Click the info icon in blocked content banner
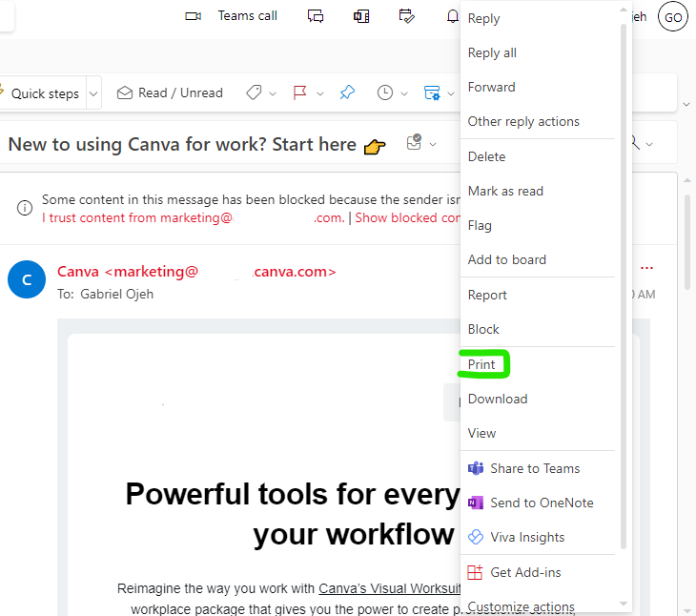 click(25, 207)
